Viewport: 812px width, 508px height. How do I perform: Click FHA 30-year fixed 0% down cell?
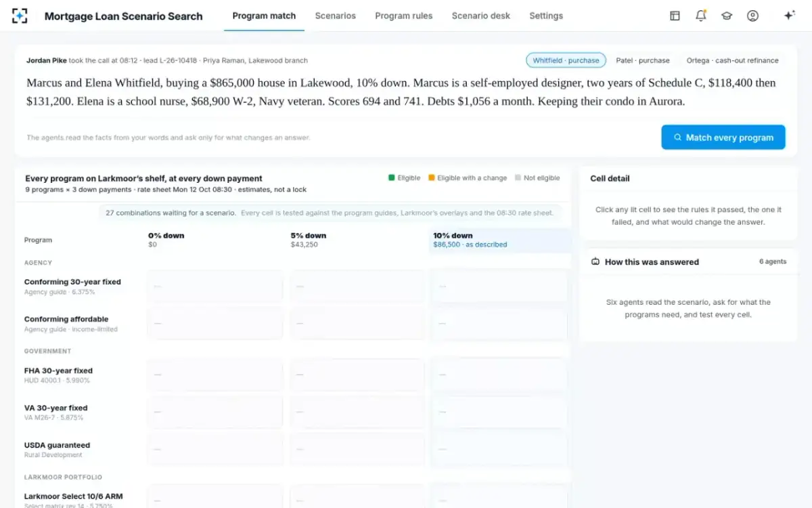coord(215,375)
